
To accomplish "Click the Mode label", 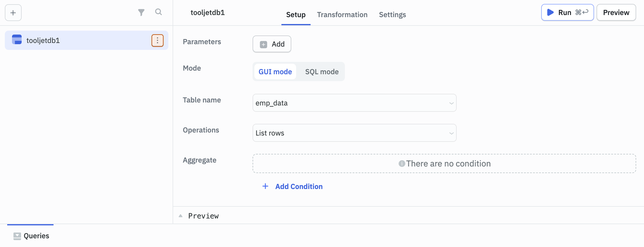I will pos(192,68).
